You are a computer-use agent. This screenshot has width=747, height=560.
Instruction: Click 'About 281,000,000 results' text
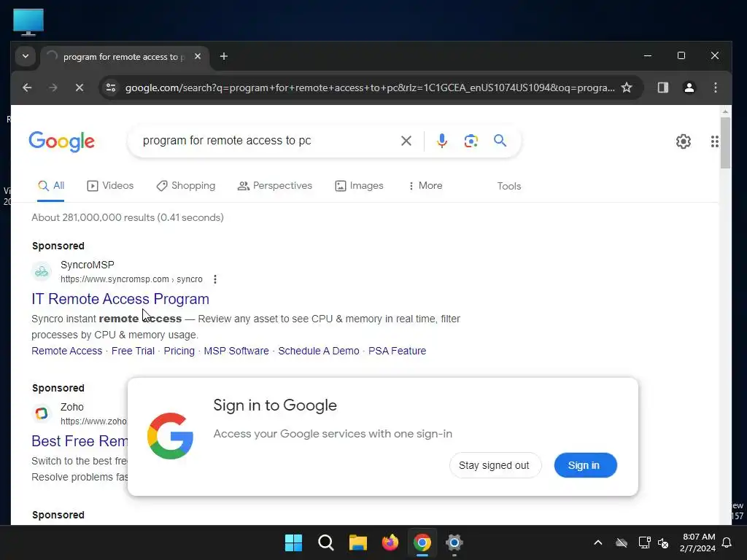pyautogui.click(x=128, y=217)
